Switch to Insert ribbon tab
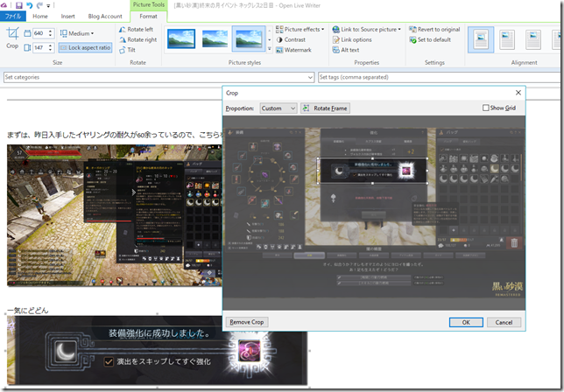 tap(67, 16)
